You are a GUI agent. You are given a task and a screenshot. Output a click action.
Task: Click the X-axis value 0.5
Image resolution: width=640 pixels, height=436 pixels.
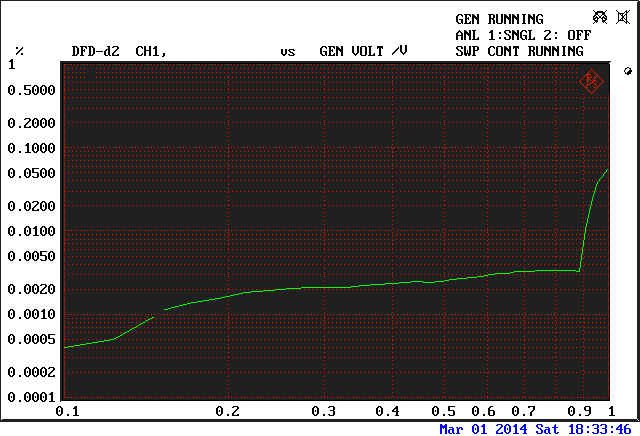click(444, 411)
